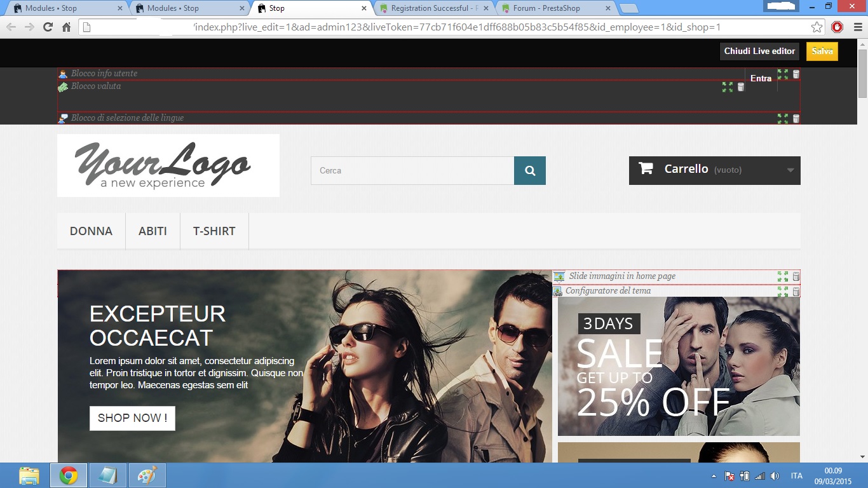Click the Slide immagini in home page label
Viewport: 868px width, 488px height.
(x=622, y=276)
